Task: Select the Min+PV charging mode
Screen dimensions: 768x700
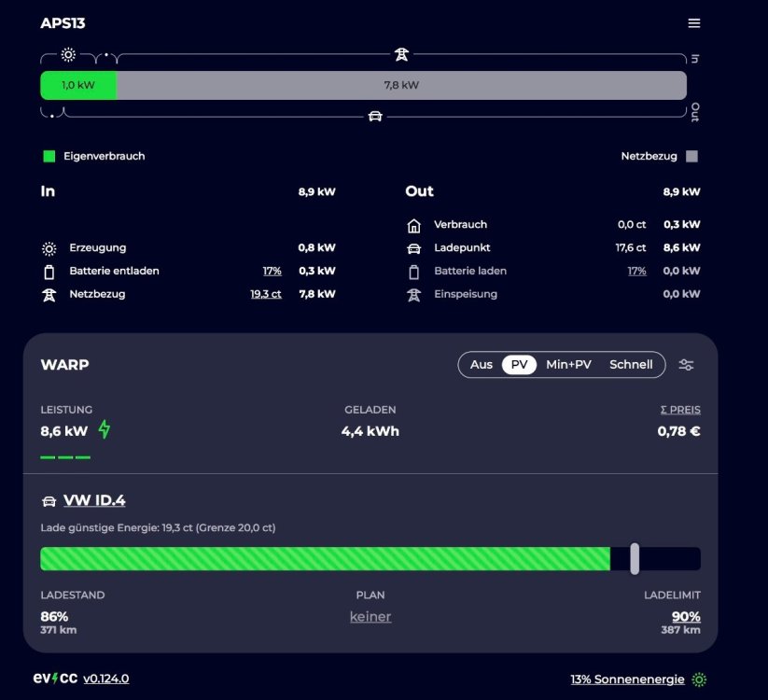Action: pyautogui.click(x=568, y=365)
